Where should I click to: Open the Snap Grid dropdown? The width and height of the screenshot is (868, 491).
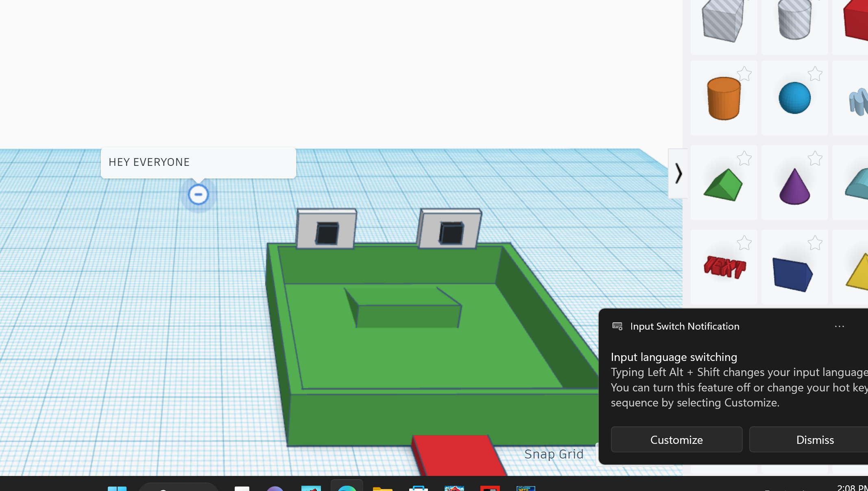point(554,454)
